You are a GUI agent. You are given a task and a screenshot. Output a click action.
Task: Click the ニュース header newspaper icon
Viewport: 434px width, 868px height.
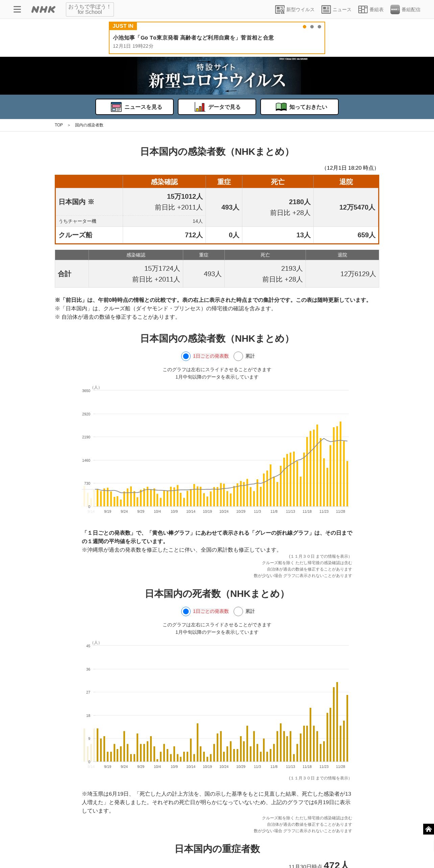coord(326,9)
